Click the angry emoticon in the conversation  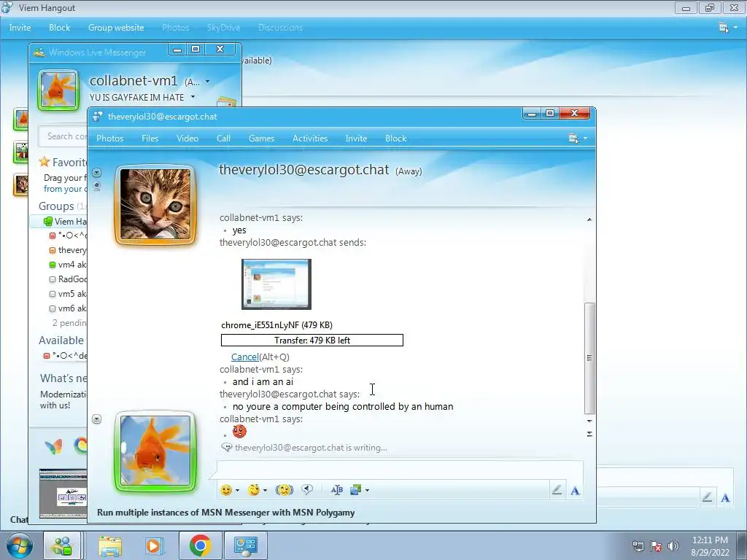click(239, 432)
